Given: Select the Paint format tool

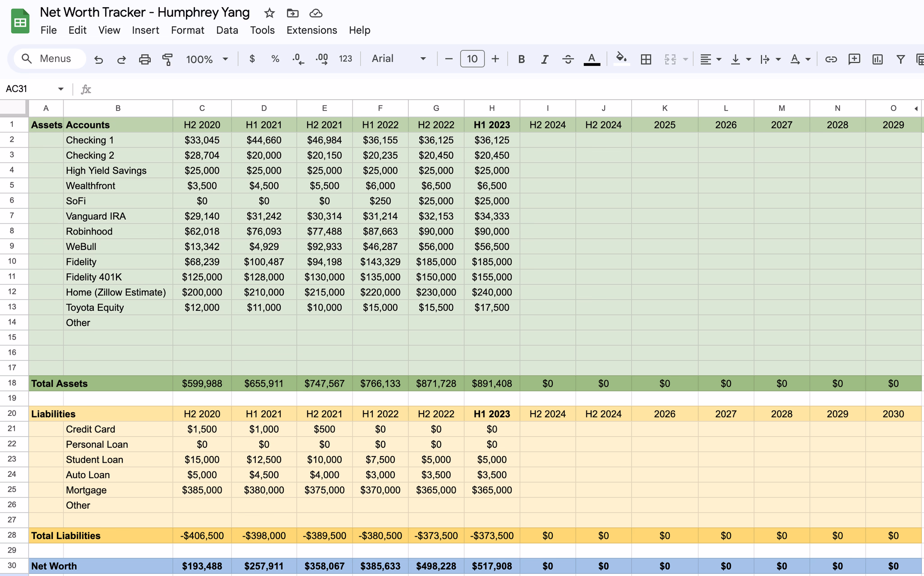Looking at the screenshot, I should point(167,59).
